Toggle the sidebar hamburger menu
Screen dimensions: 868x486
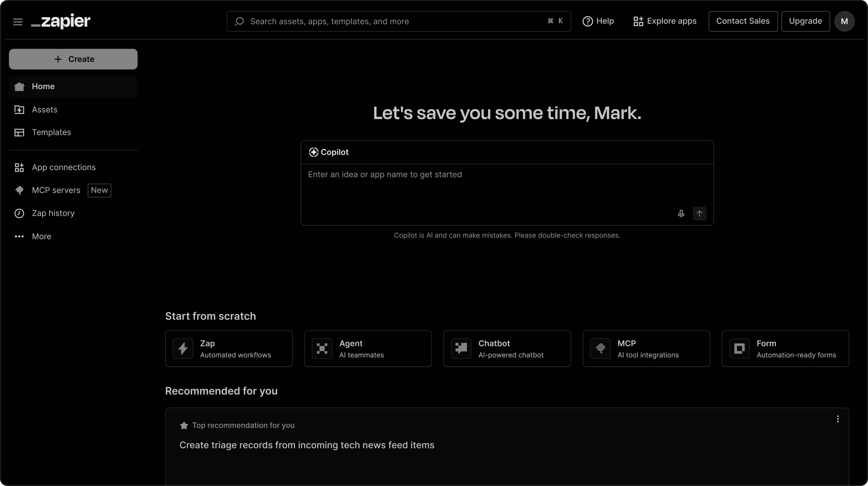(x=18, y=21)
